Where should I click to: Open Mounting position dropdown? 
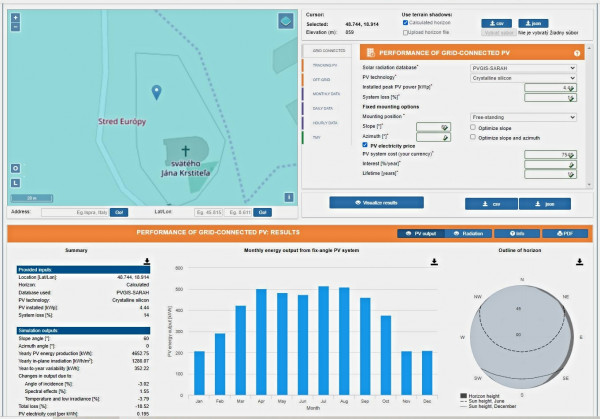click(523, 117)
